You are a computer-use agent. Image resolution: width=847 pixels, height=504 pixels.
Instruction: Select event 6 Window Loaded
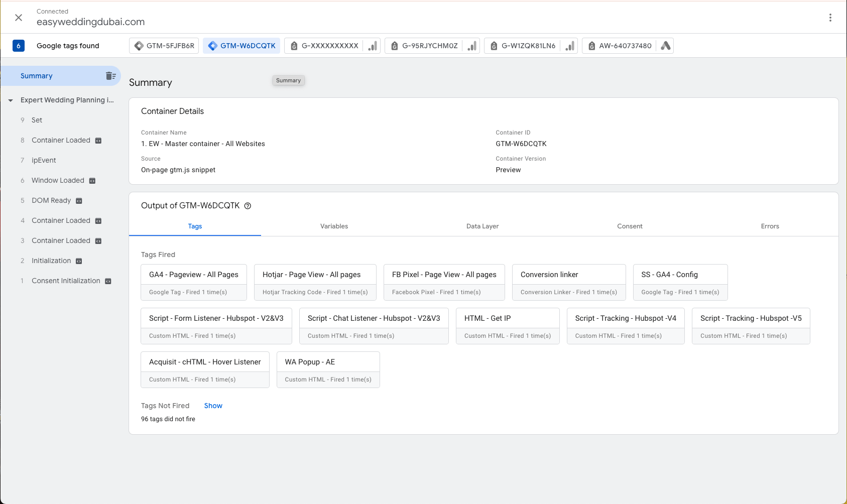(60, 180)
